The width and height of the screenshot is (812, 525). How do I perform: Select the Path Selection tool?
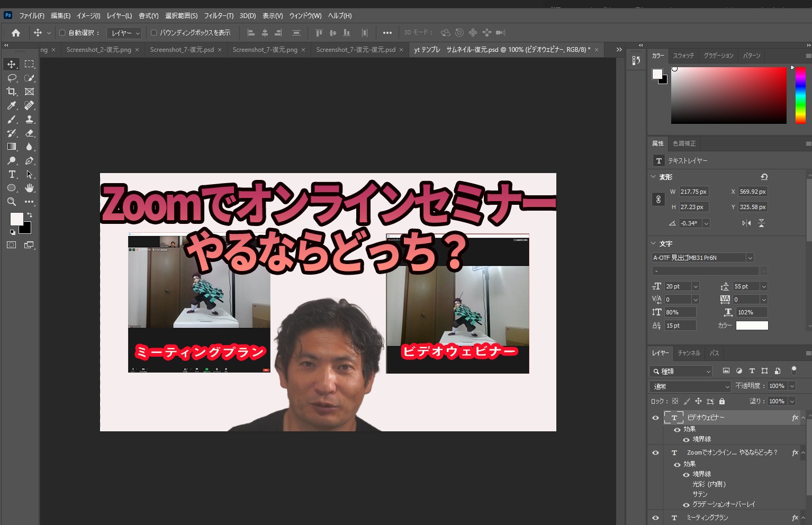[x=29, y=174]
